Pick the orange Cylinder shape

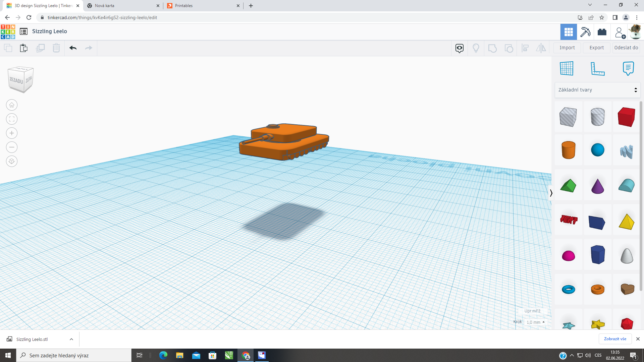pos(568,150)
